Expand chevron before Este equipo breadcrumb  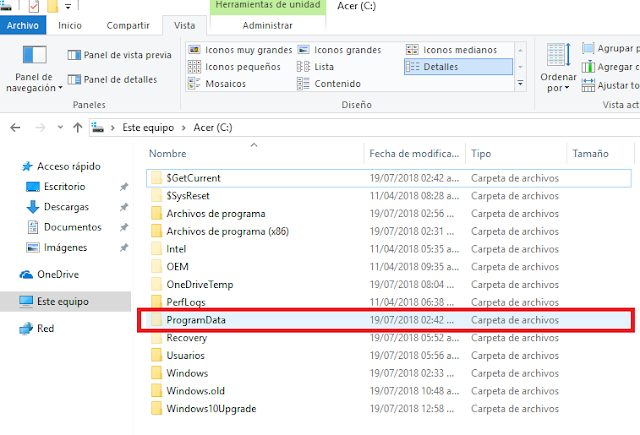113,128
